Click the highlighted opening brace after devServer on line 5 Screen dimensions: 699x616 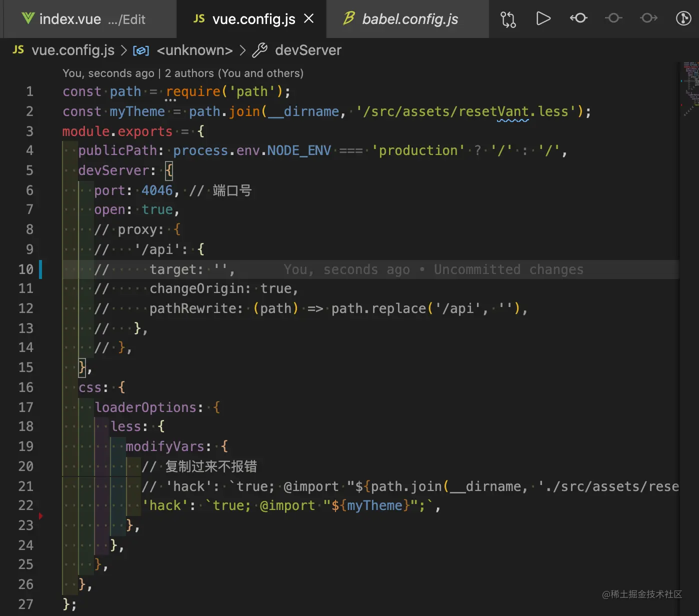coord(169,170)
